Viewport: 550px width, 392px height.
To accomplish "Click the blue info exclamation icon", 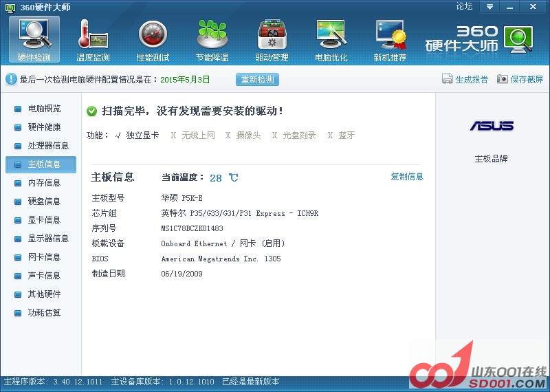I will pos(11,79).
